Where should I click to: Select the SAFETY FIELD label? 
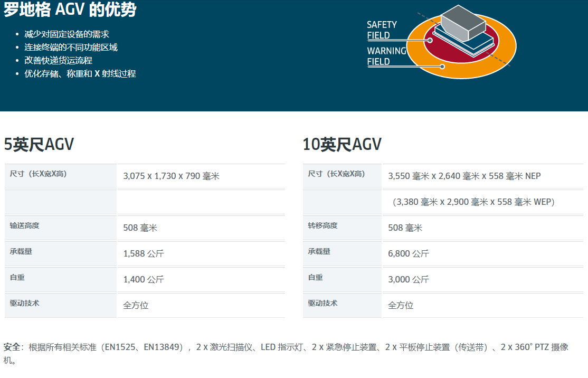tap(382, 30)
